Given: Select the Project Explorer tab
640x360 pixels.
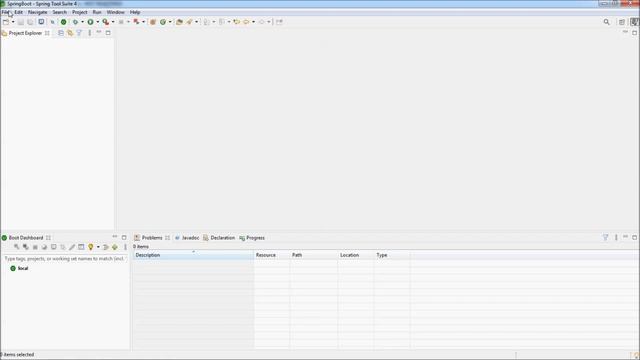Looking at the screenshot, I should click(25, 33).
